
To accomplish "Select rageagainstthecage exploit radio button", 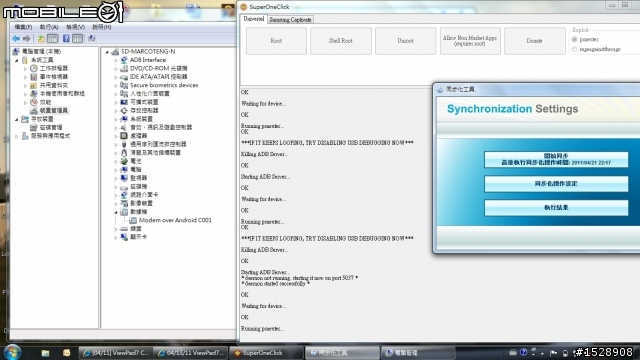I will (x=574, y=49).
